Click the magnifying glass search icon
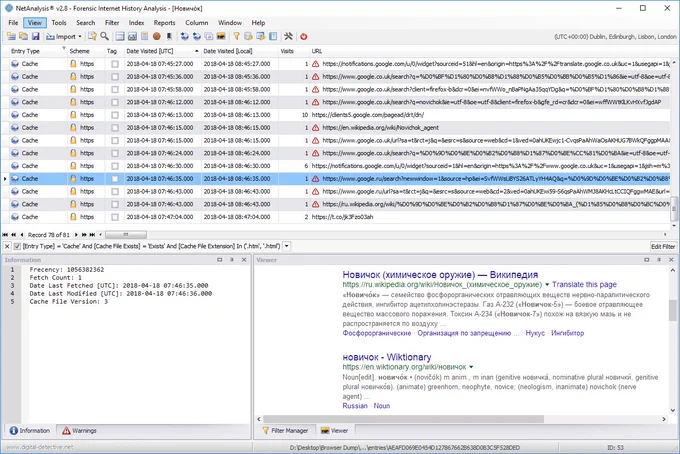 [x=105, y=36]
